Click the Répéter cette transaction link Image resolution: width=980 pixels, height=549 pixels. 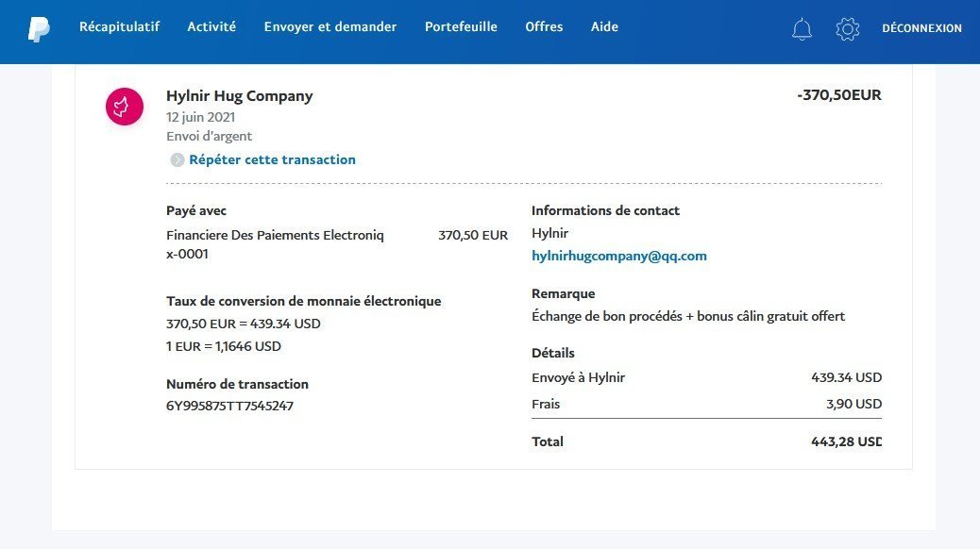(272, 160)
